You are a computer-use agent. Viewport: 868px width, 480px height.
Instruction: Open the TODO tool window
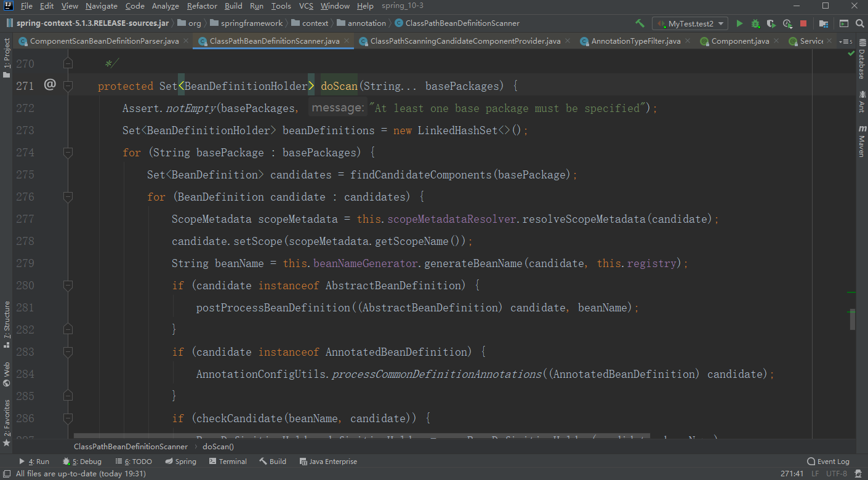coord(133,462)
